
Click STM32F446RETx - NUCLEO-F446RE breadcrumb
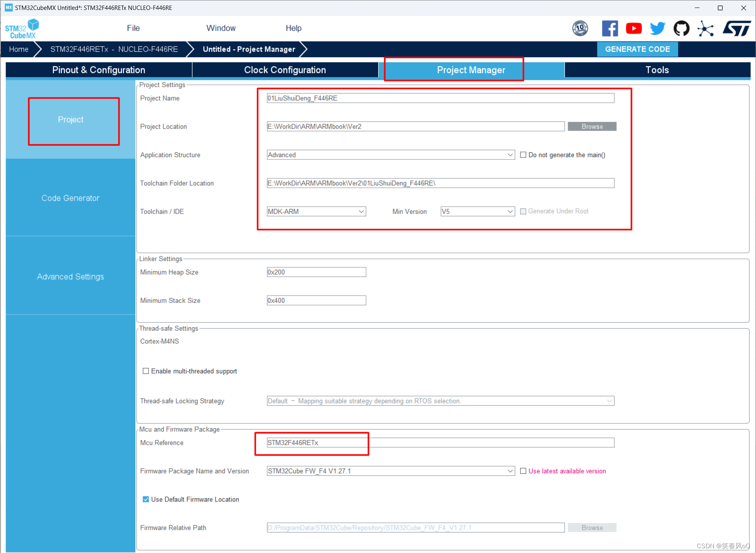[114, 49]
